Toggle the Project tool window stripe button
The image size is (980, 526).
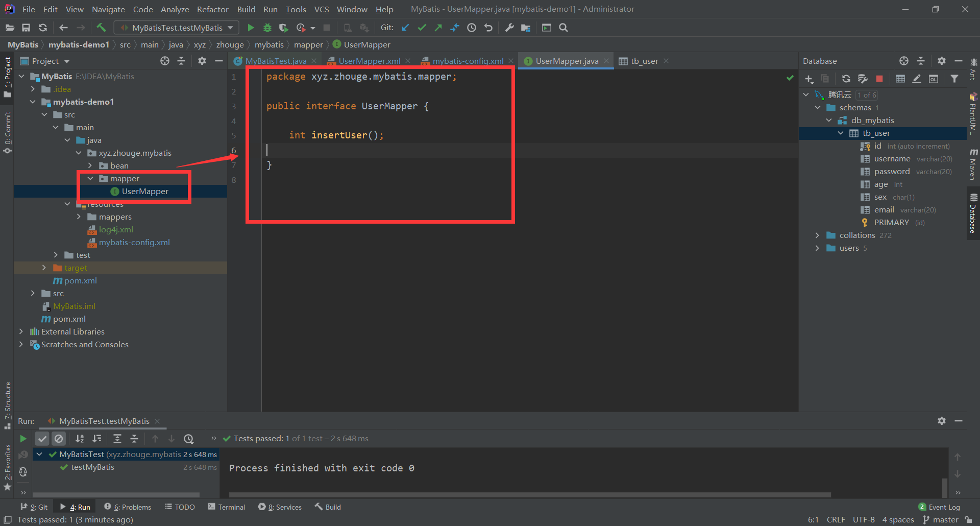(x=8, y=78)
